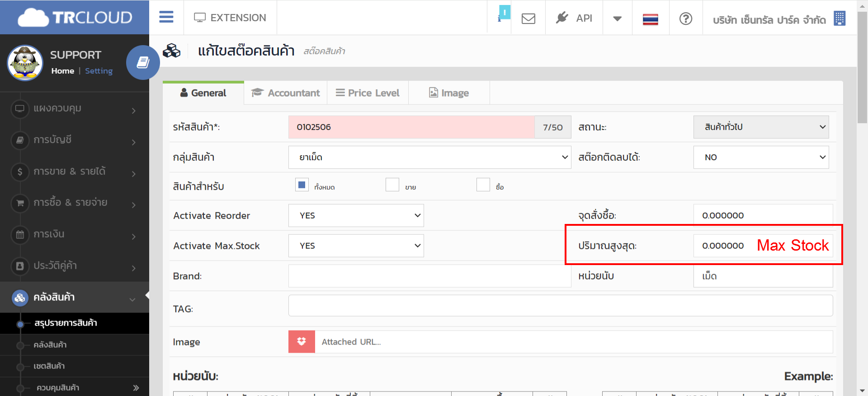868x396 pixels.
Task: Click the แผงควบคุม monitor icon
Action: (x=20, y=109)
